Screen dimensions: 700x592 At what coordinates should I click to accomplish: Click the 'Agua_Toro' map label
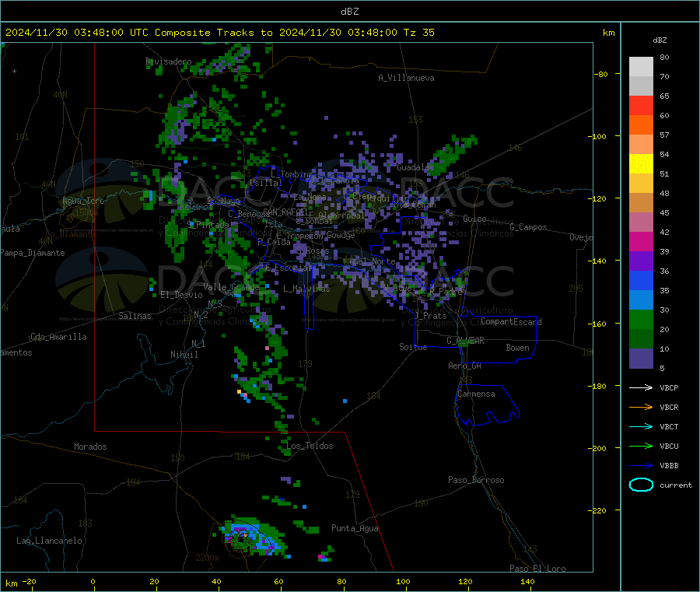83,201
